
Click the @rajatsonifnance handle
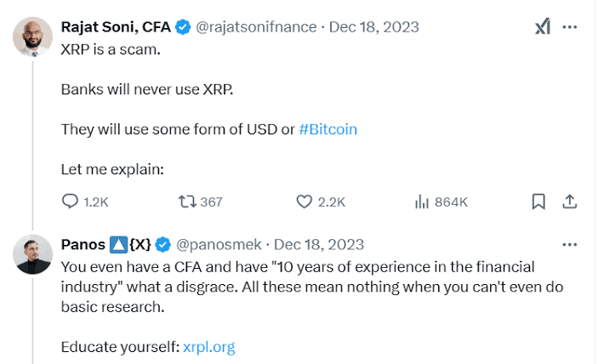(x=256, y=27)
